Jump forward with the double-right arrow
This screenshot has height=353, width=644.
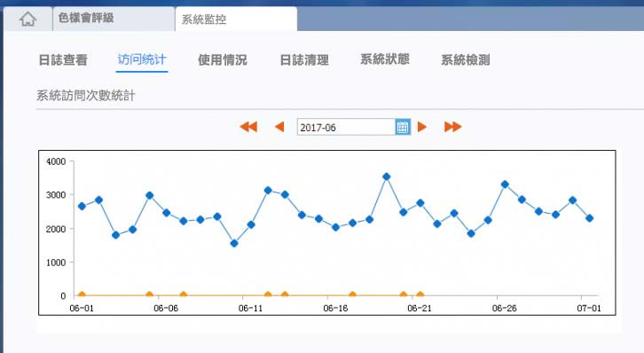coord(453,127)
